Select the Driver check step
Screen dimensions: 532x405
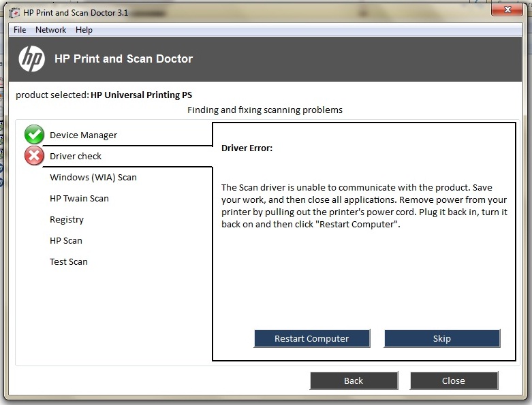(76, 157)
